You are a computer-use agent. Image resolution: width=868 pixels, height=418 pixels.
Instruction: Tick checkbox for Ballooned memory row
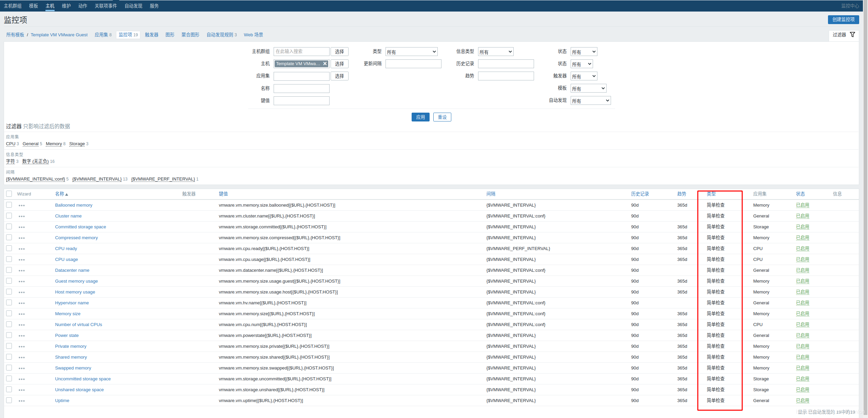click(x=9, y=205)
